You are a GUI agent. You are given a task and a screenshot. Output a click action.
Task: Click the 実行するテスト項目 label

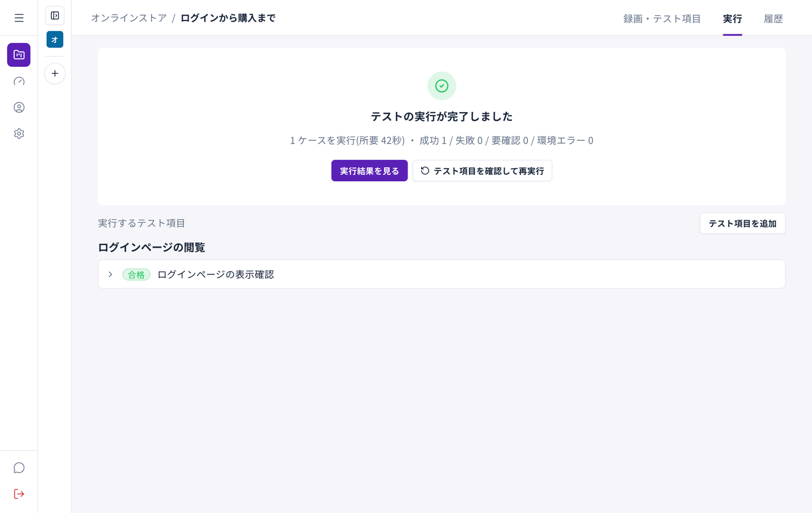pos(141,223)
